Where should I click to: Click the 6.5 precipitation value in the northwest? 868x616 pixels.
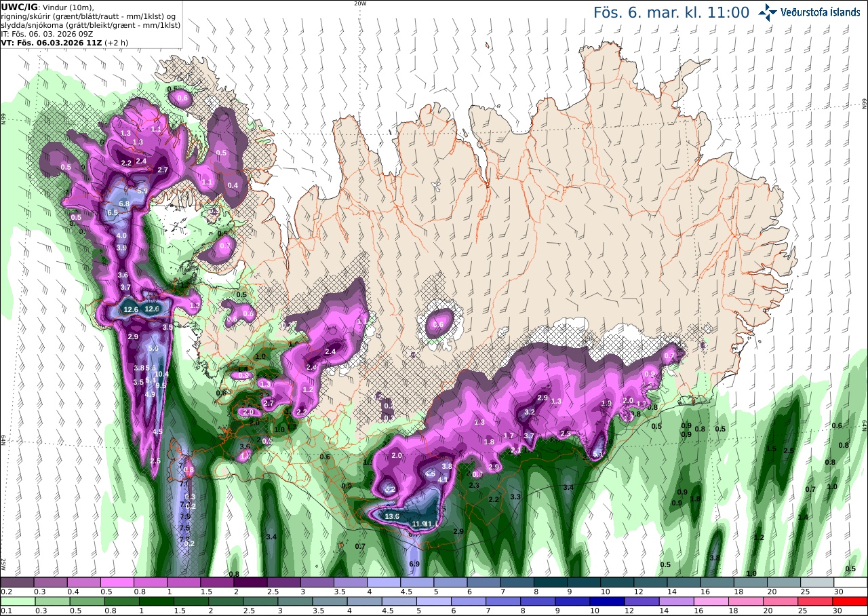tap(113, 212)
